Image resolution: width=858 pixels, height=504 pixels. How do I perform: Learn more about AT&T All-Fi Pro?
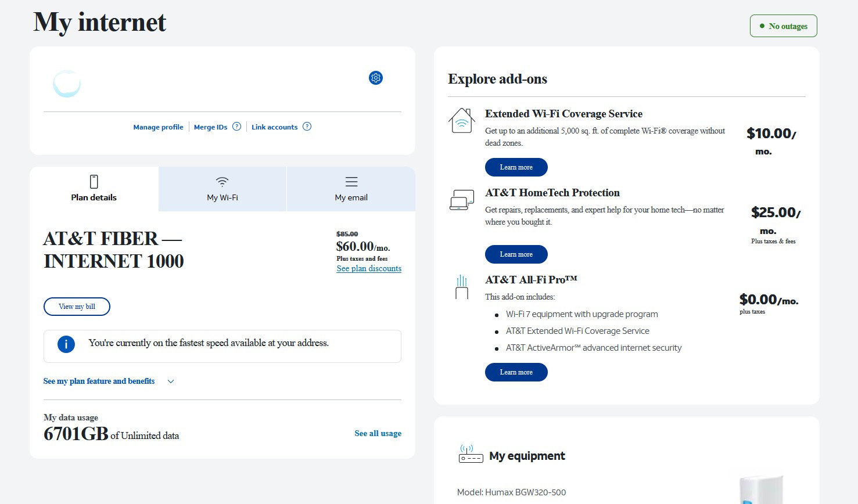point(516,372)
